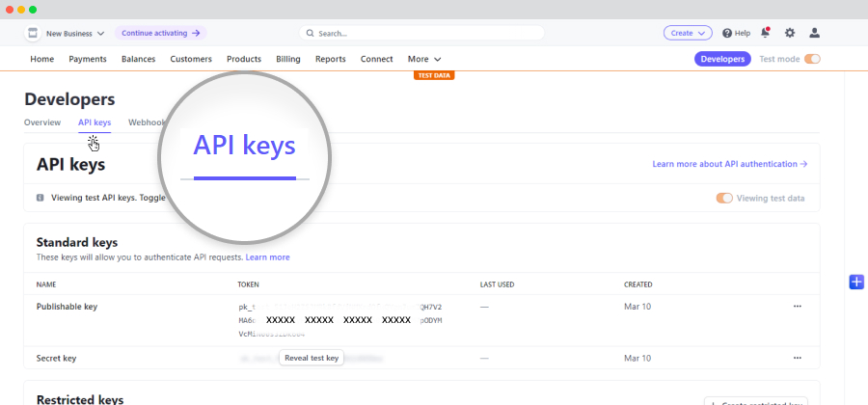Open Learn more about API authentication
The image size is (868, 405).
[730, 164]
